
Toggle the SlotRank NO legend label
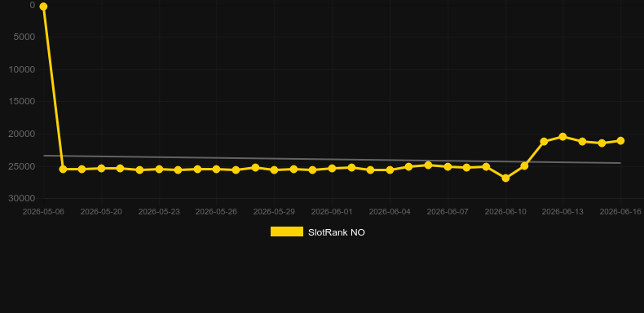coord(337,232)
